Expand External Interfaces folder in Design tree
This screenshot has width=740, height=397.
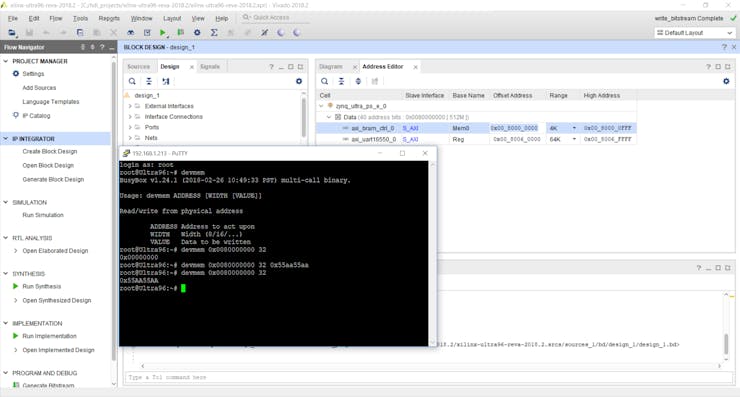coord(130,106)
